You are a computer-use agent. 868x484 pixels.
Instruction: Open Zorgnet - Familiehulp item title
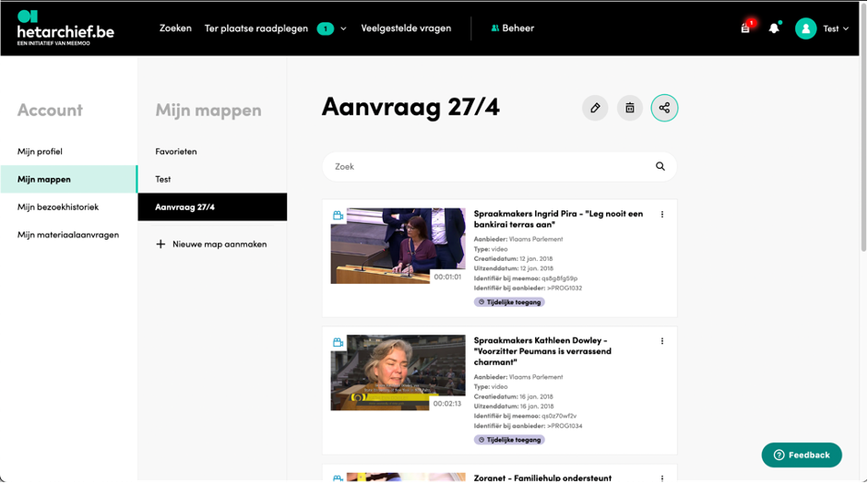542,478
